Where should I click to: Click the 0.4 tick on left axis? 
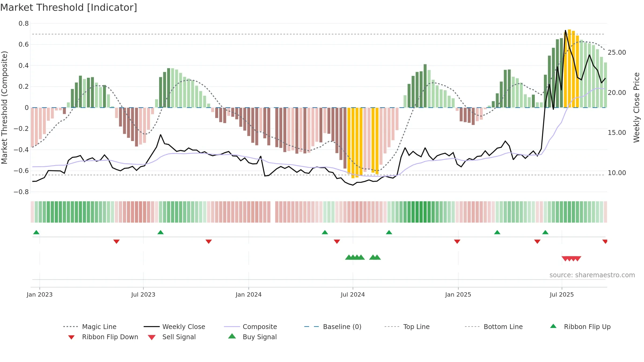[x=24, y=66]
